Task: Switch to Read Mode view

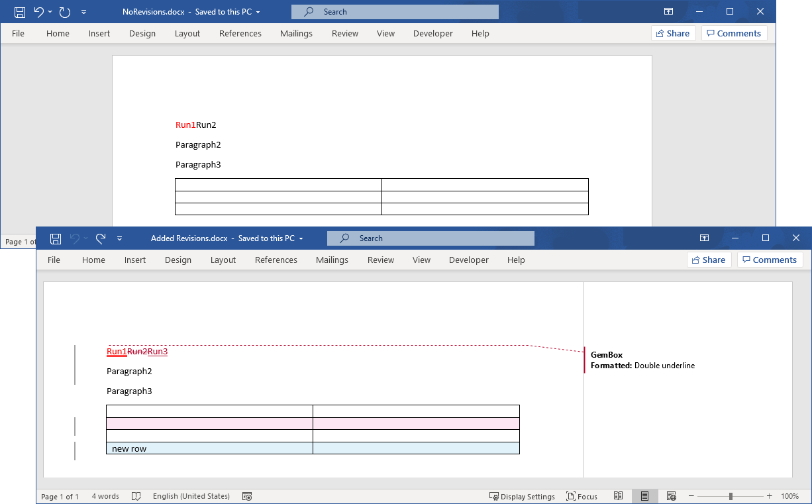Action: pos(618,496)
